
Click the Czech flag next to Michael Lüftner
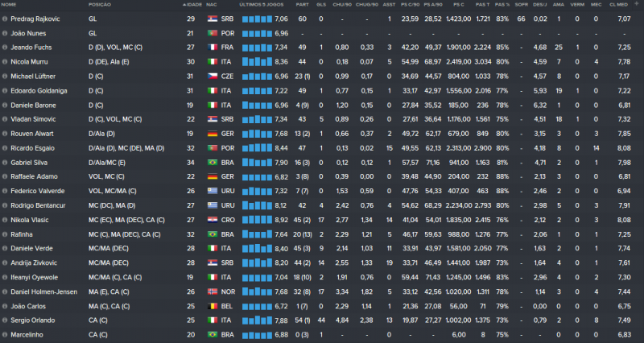(x=213, y=77)
